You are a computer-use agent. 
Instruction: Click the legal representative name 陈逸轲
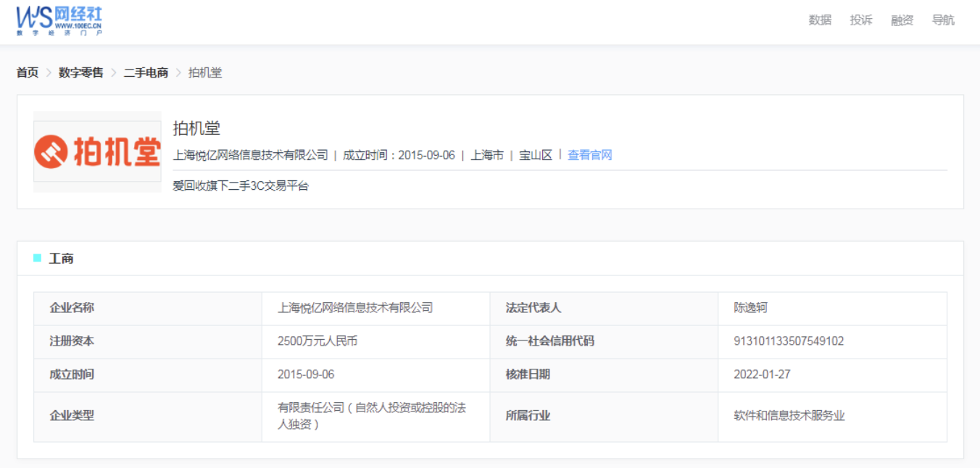750,308
